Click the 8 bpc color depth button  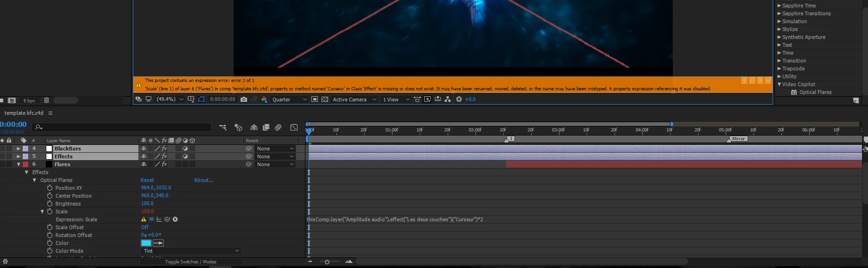click(29, 100)
